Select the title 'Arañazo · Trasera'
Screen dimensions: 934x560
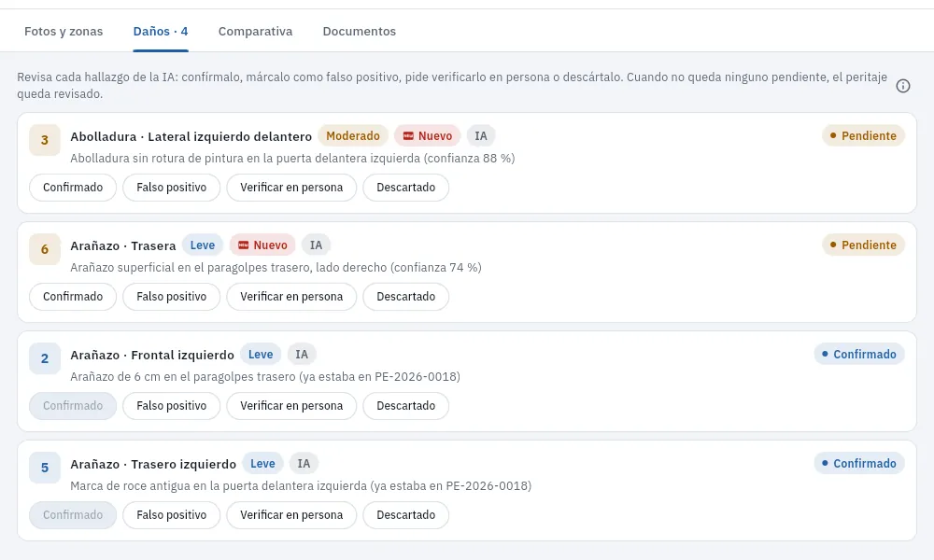point(123,245)
